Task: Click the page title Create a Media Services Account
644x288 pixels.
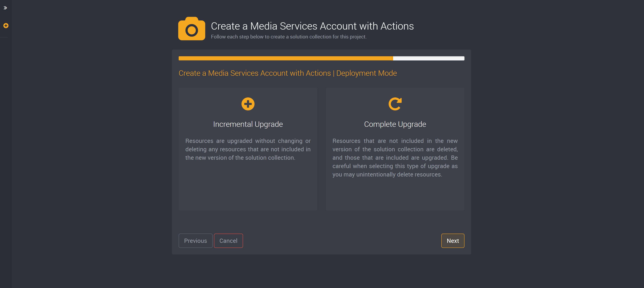Action: [x=312, y=26]
